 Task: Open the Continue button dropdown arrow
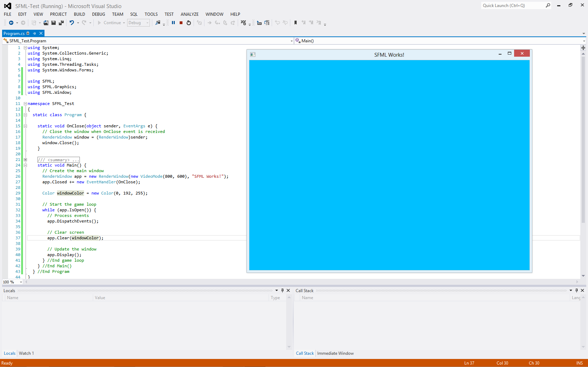124,23
